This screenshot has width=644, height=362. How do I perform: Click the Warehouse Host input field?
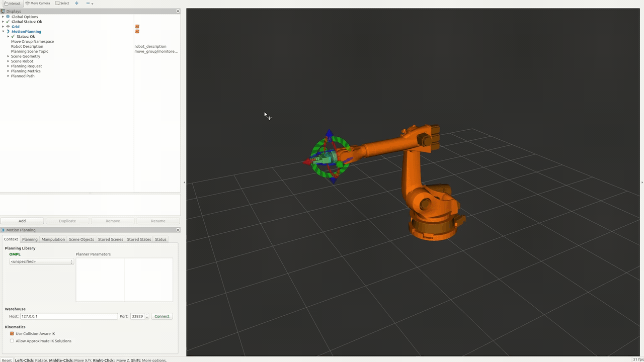[69, 316]
